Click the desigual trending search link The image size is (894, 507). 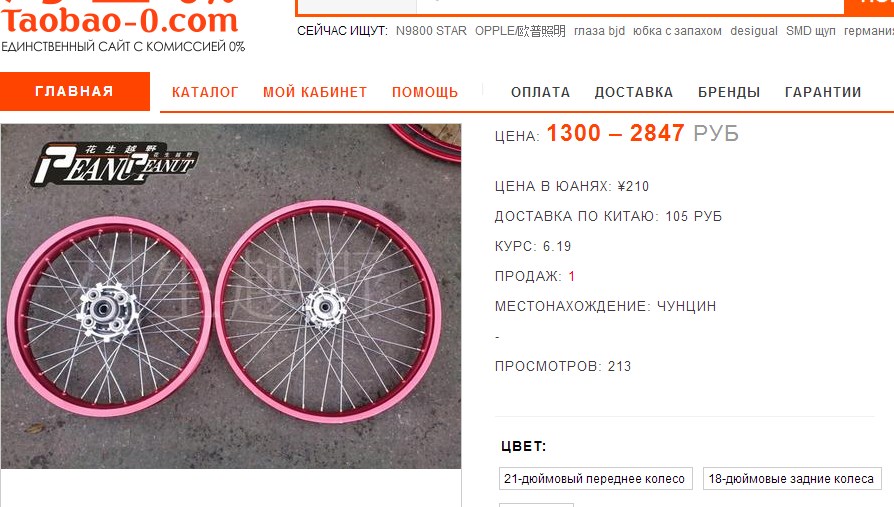tap(754, 31)
